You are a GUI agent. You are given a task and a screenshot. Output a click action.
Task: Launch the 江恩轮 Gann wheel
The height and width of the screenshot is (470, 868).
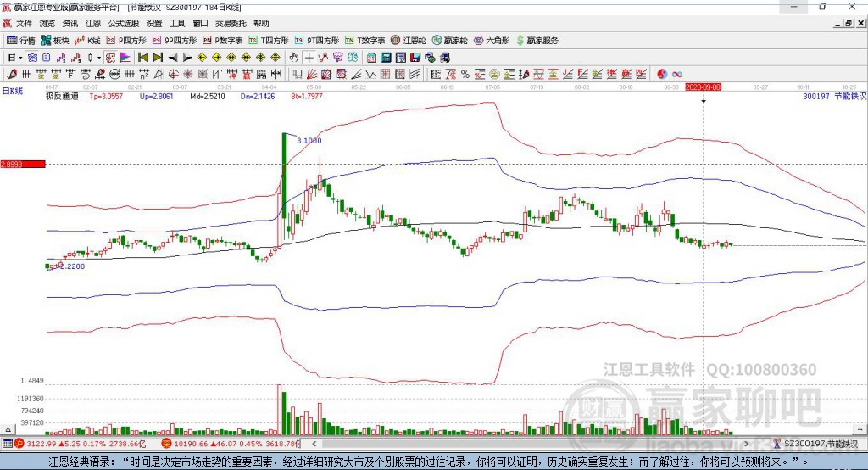pos(409,41)
